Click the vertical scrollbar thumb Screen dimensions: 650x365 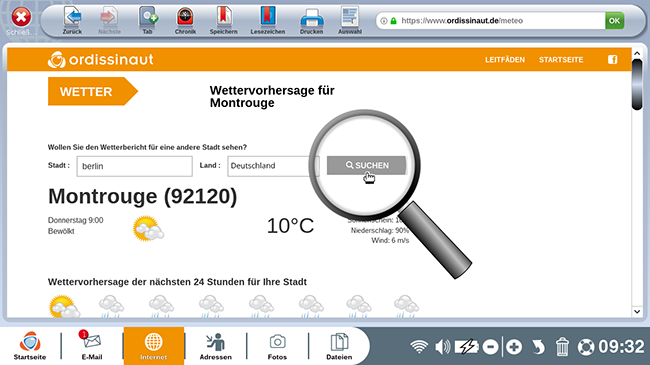(637, 85)
